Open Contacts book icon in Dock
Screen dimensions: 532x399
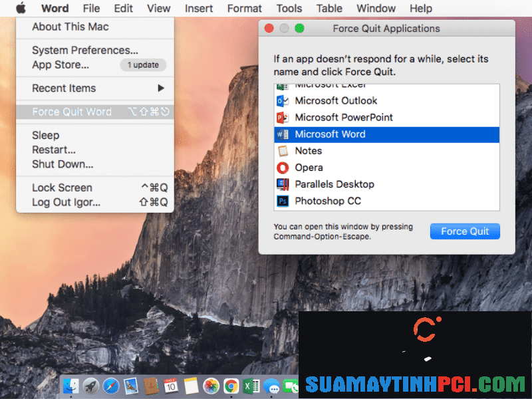tap(151, 386)
